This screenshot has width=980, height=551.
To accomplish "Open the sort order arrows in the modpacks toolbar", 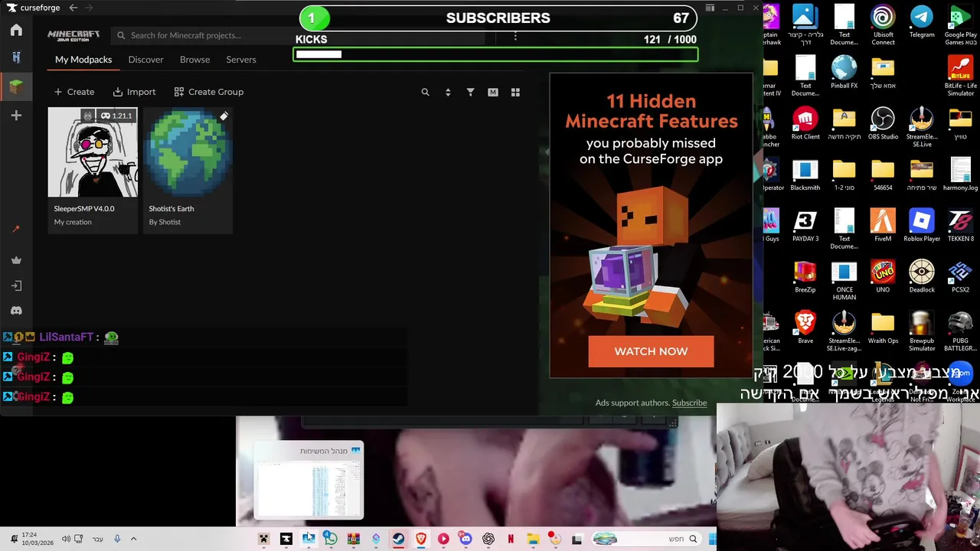I will pos(448,92).
